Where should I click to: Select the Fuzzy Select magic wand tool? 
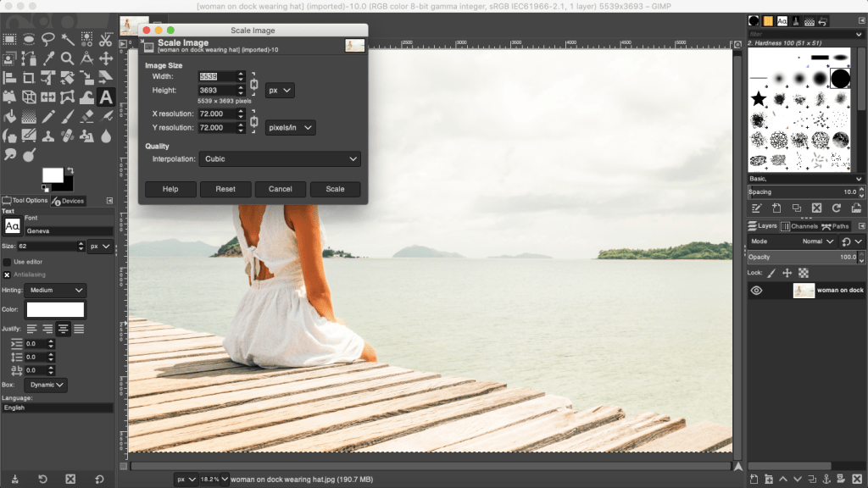(x=67, y=38)
